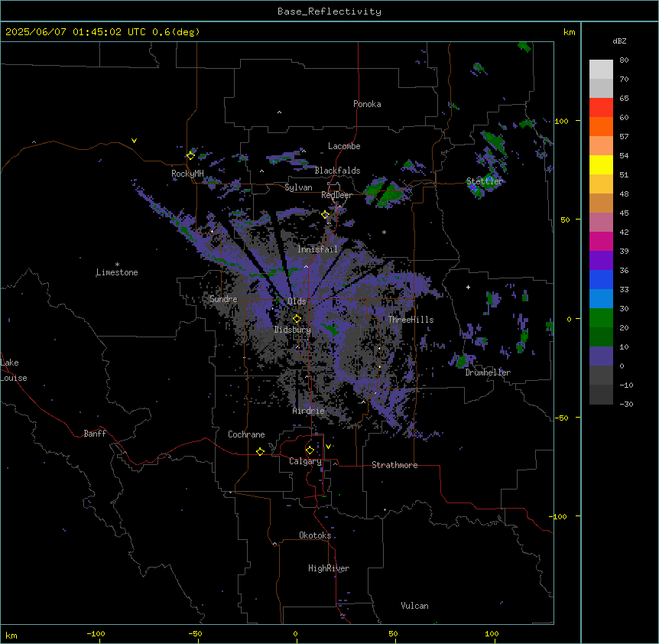Select the Lacombe city label
The width and height of the screenshot is (659, 644).
344,146
